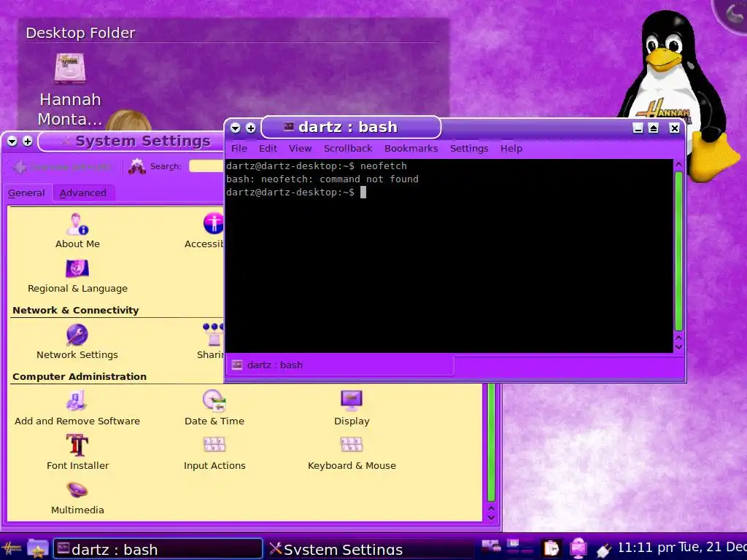Click the Konsole scrollbar bottom down arrow
Image resolution: width=747 pixels, height=560 pixels.
[679, 348]
